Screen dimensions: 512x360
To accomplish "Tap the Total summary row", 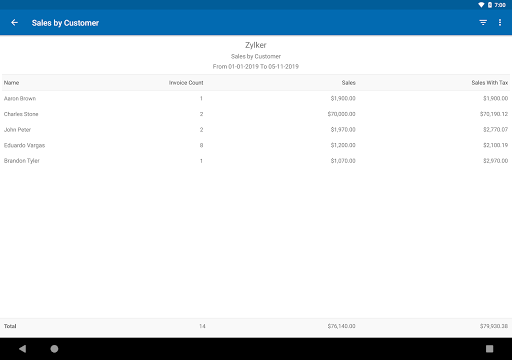I will pyautogui.click(x=256, y=326).
